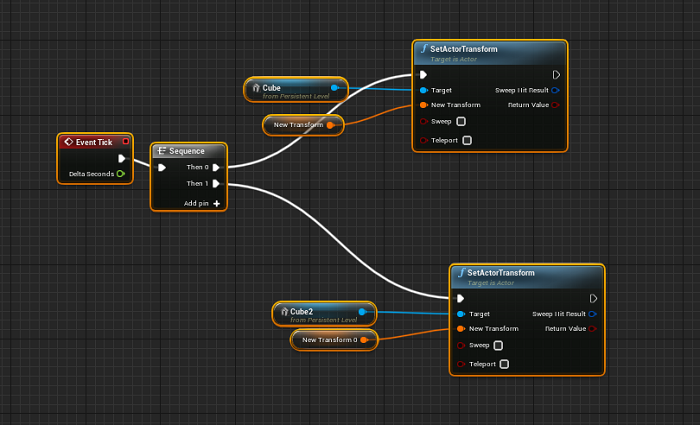Click the Target pin on the SetActorTransform node wired to Cube2
The image size is (700, 425).
pos(461,314)
